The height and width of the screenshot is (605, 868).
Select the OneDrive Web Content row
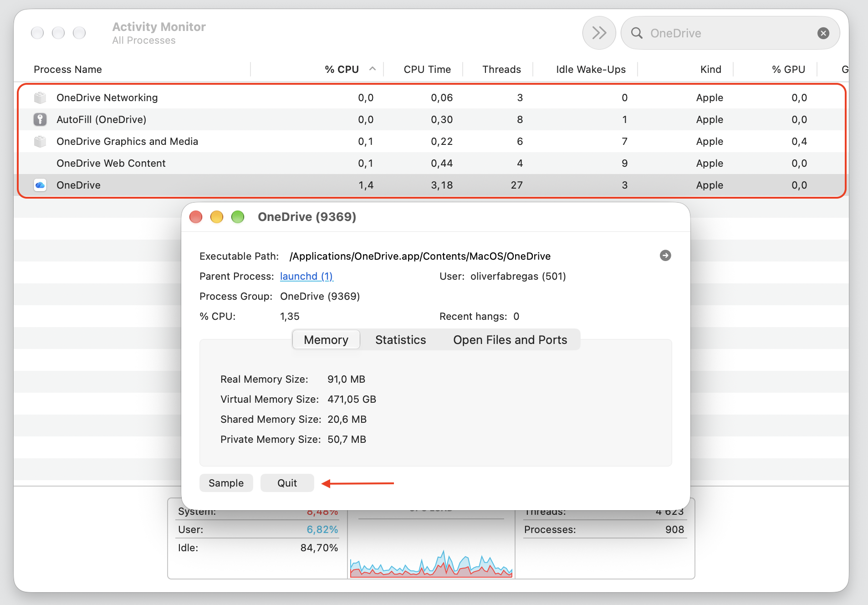pos(431,163)
